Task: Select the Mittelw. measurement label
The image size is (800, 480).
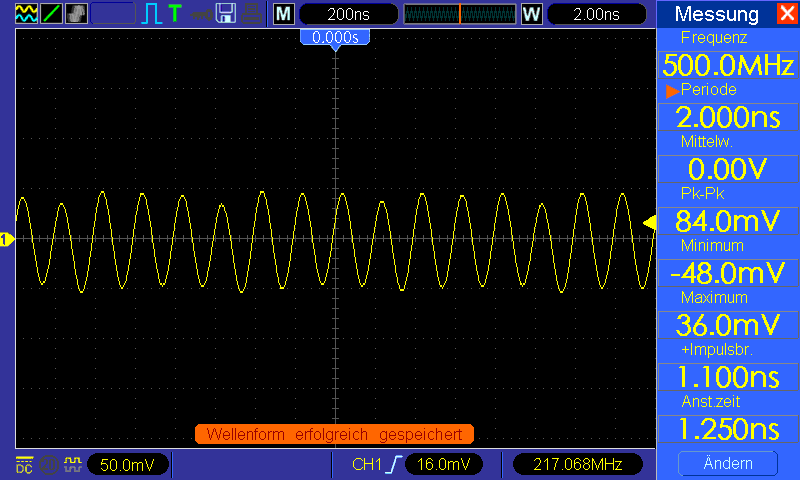Action: pos(707,142)
